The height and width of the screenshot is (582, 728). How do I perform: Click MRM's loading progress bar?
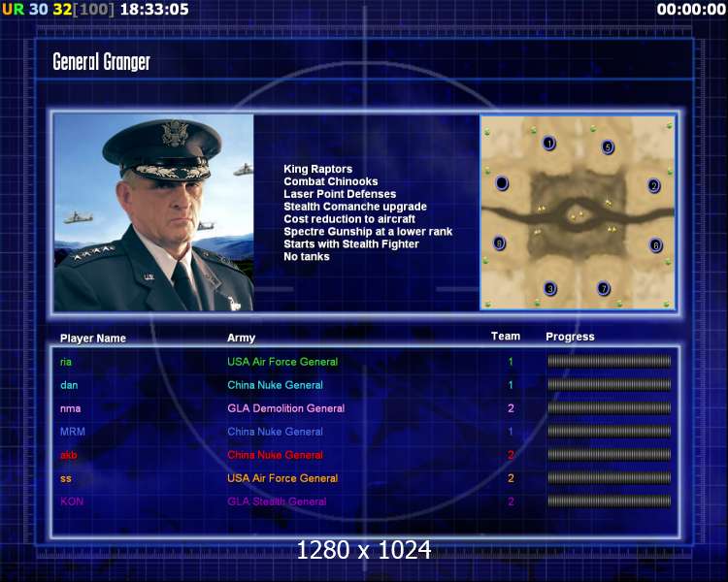point(610,431)
